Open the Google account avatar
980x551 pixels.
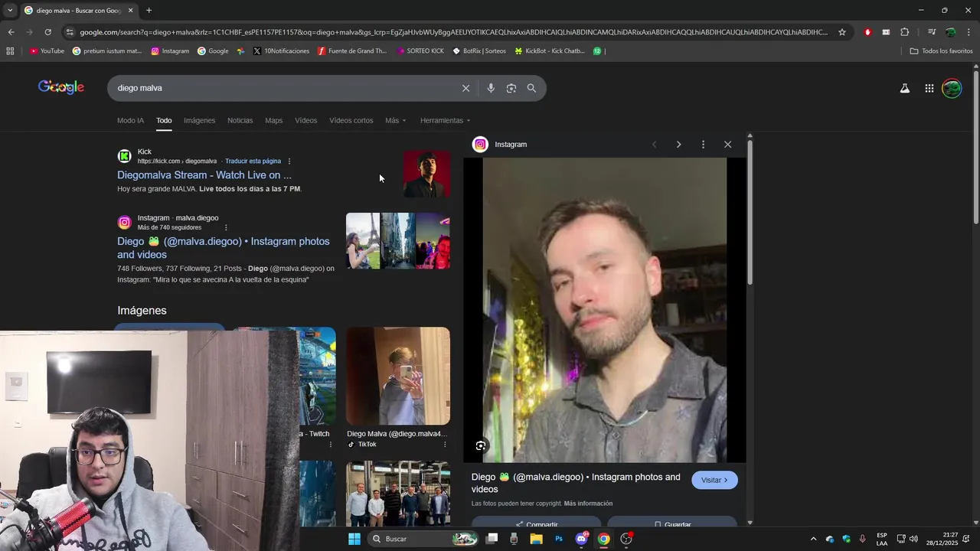click(952, 88)
